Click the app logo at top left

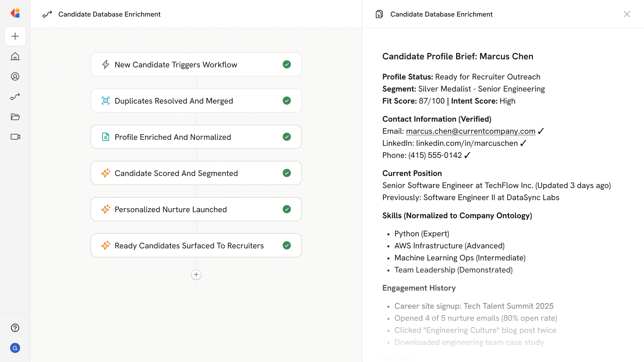15,13
